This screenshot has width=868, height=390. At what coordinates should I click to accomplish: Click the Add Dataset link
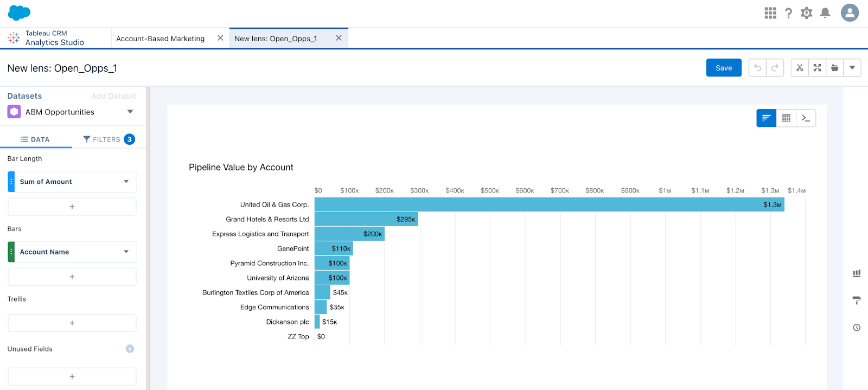(114, 96)
